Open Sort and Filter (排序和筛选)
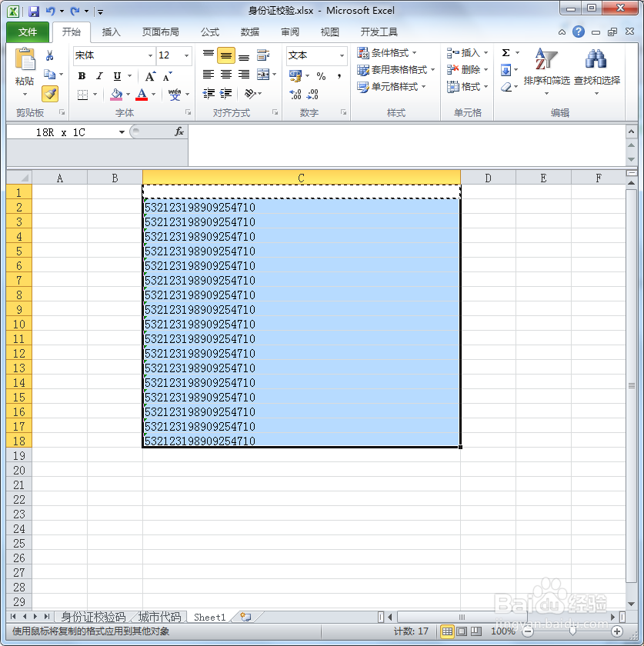This screenshot has width=644, height=646. [547, 72]
